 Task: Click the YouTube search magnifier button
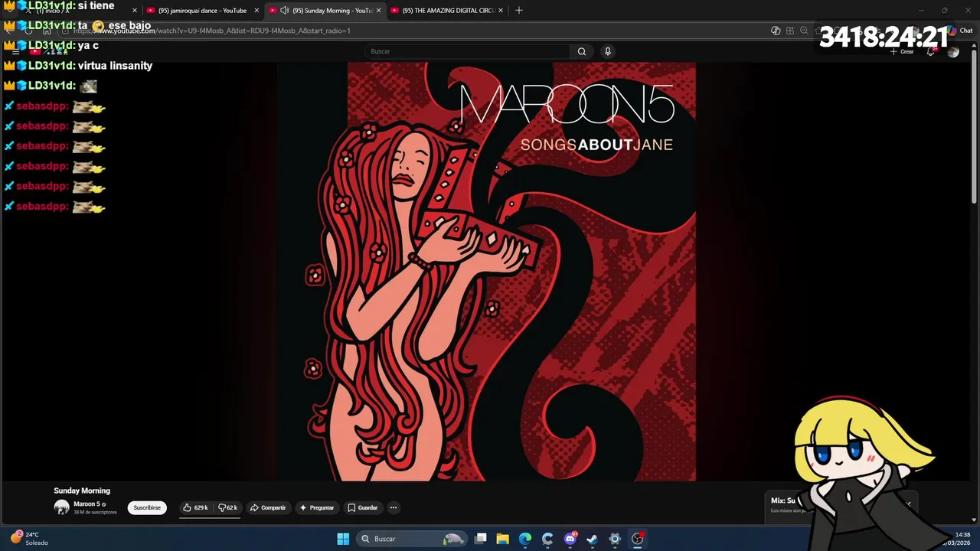[x=582, y=51]
